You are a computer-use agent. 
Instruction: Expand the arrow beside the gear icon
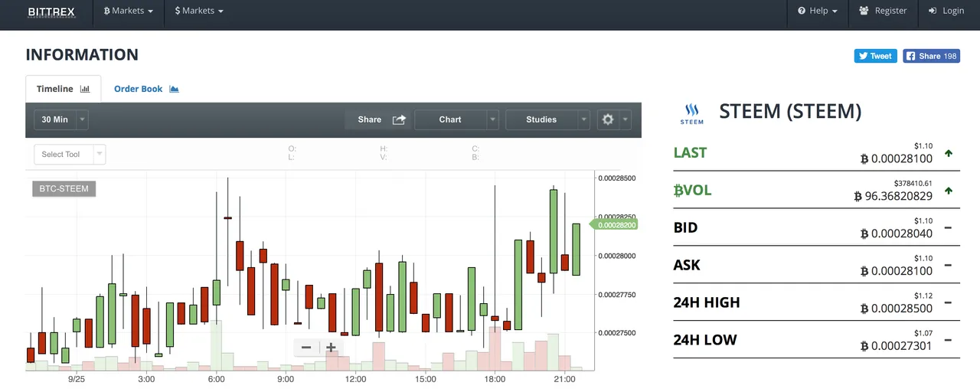(626, 119)
